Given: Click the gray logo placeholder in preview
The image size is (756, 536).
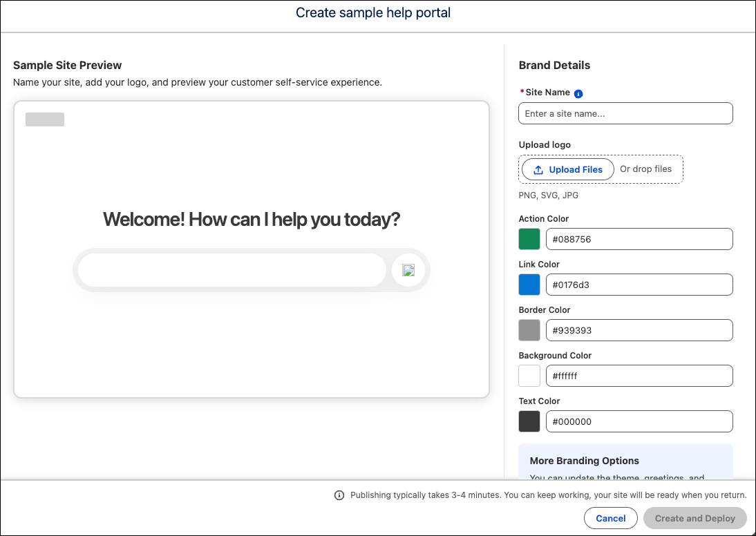Looking at the screenshot, I should pyautogui.click(x=45, y=119).
